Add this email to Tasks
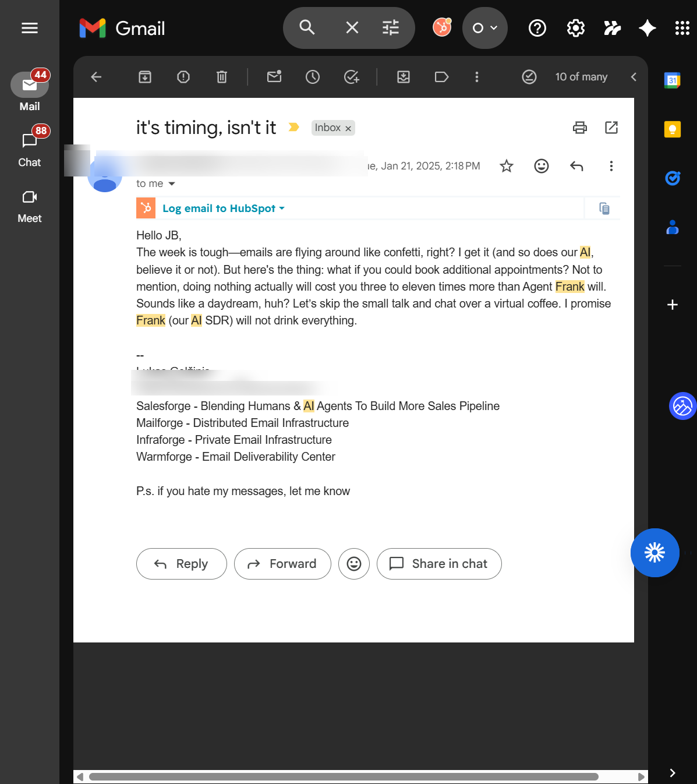The image size is (697, 784). pyautogui.click(x=352, y=77)
